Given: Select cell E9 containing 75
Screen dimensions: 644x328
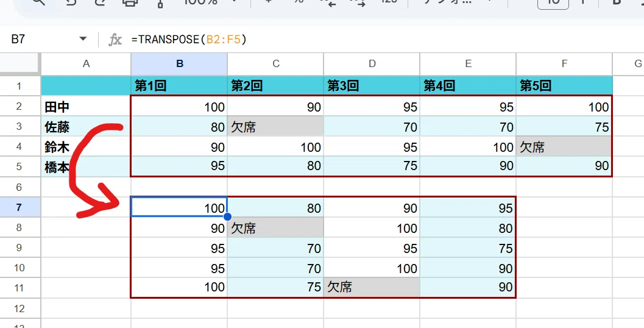Looking at the screenshot, I should pos(468,248).
